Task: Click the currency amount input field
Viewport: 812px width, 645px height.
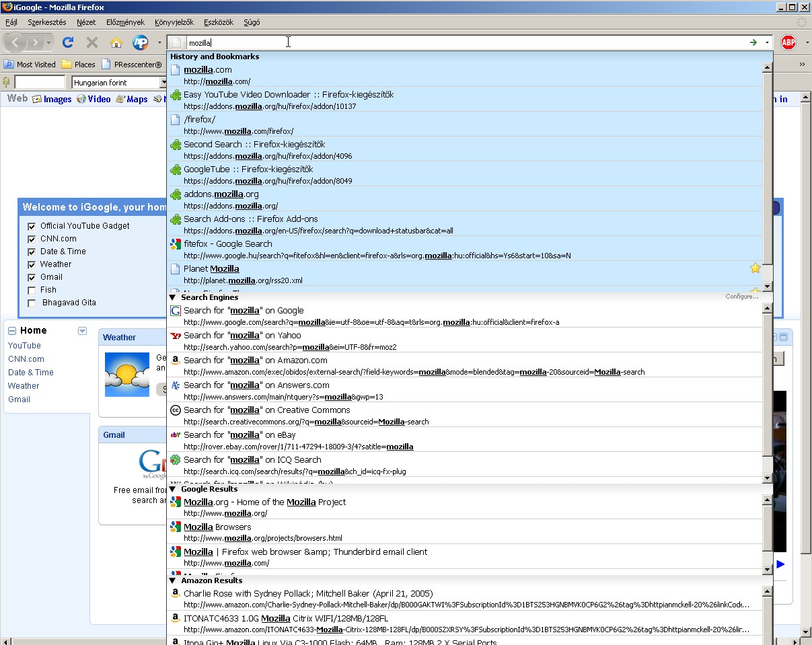Action: [x=40, y=83]
